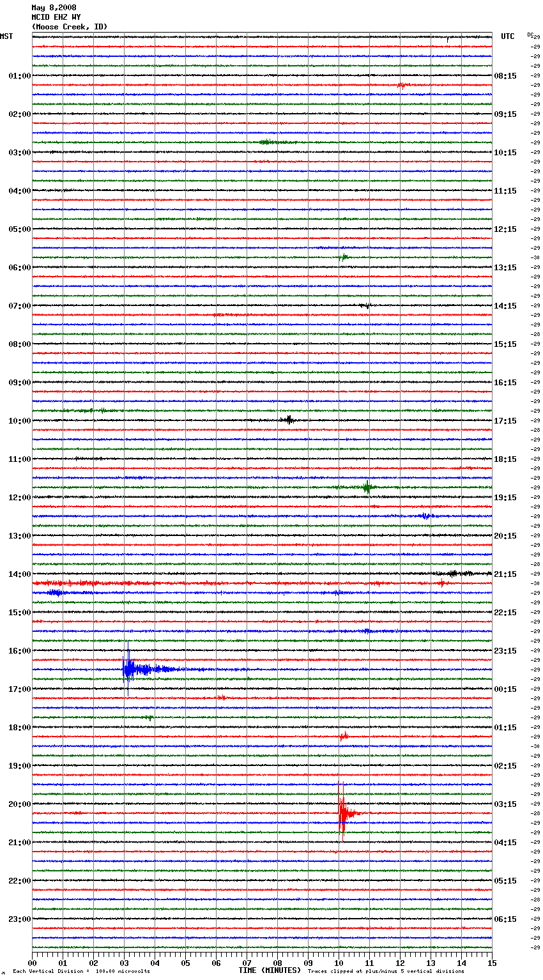Click minute tick label '10' on time axis
This screenshot has width=543, height=980.
(339, 963)
